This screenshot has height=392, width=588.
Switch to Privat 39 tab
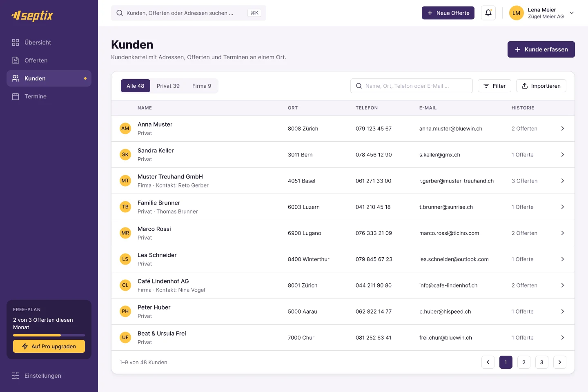point(168,86)
